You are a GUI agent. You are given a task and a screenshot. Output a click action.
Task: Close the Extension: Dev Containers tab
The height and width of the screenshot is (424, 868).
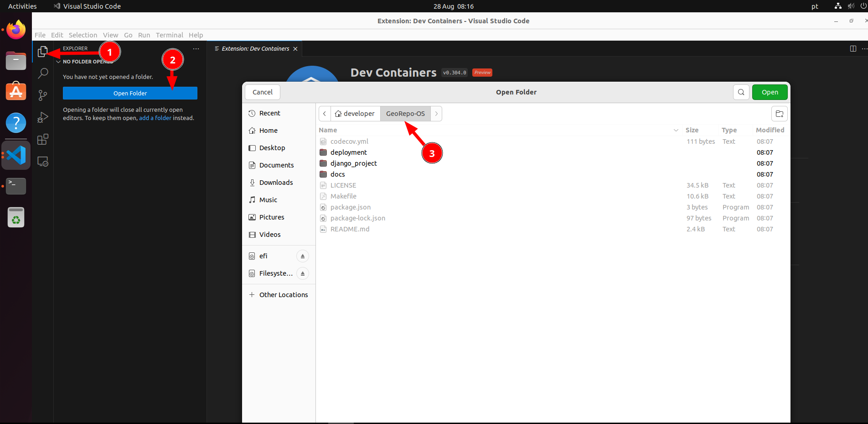click(295, 49)
